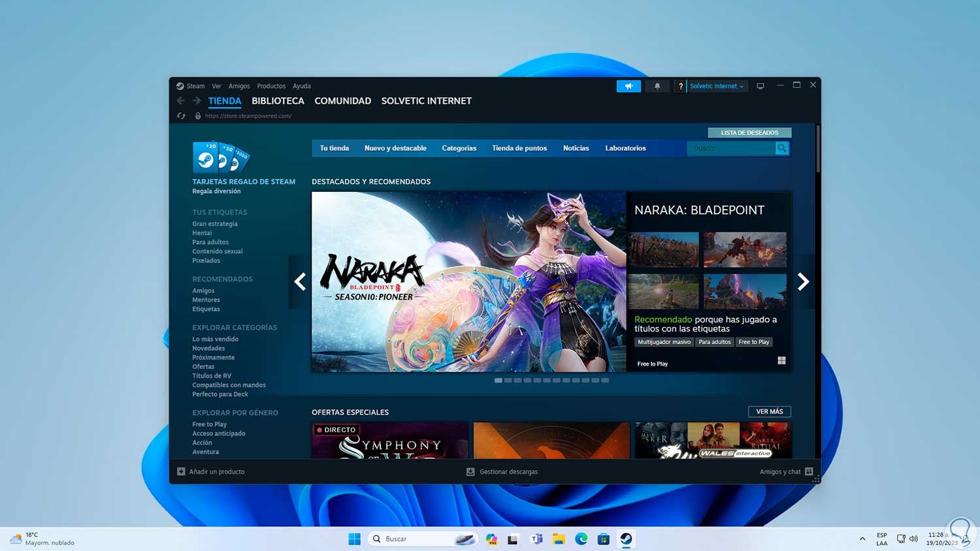Open the Productos menu
The image size is (980, 551).
[271, 86]
